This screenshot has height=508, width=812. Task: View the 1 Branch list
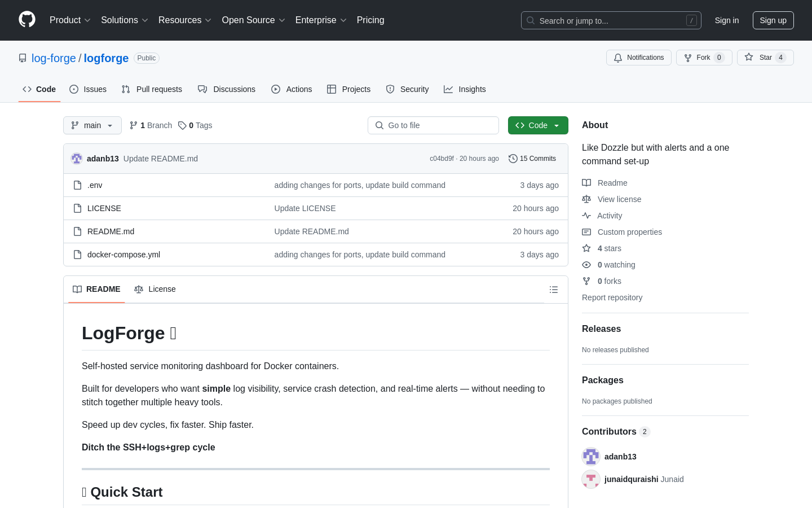click(151, 125)
